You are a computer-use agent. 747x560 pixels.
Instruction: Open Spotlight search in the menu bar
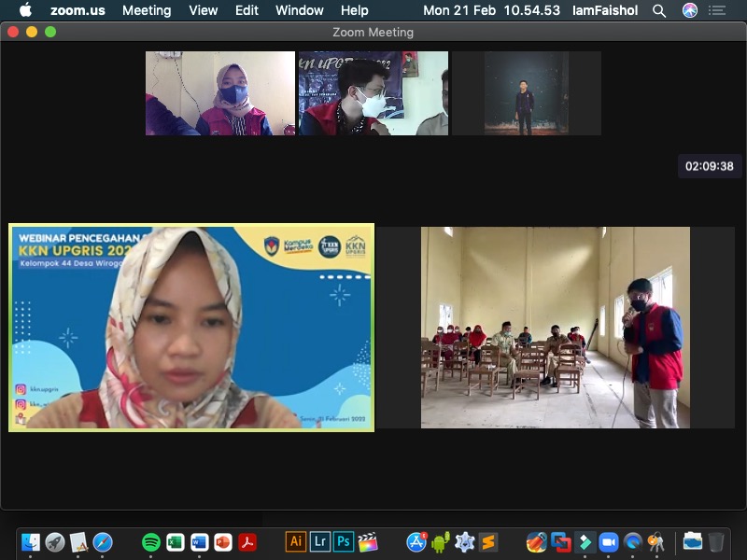tap(658, 10)
